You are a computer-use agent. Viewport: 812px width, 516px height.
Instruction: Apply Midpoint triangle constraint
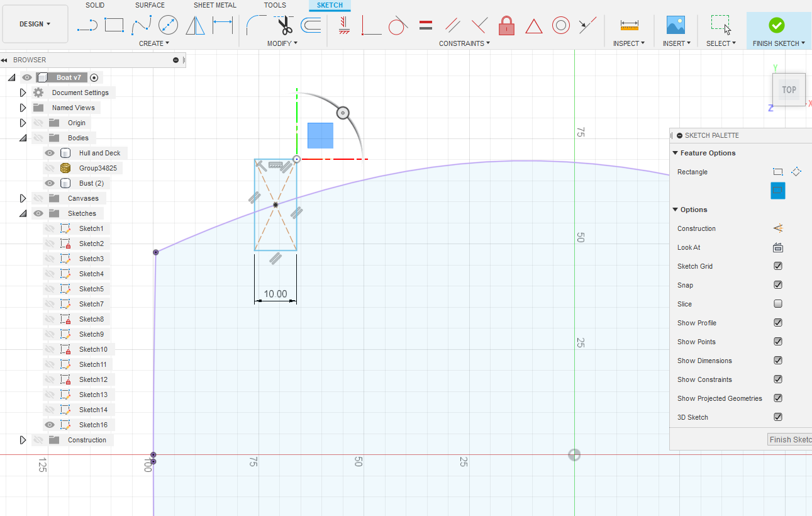click(x=534, y=26)
